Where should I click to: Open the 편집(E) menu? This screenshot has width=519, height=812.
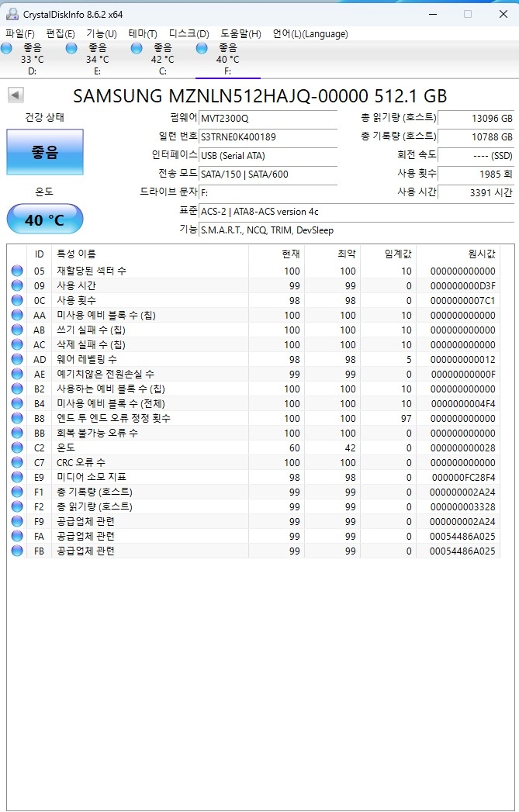[60, 33]
